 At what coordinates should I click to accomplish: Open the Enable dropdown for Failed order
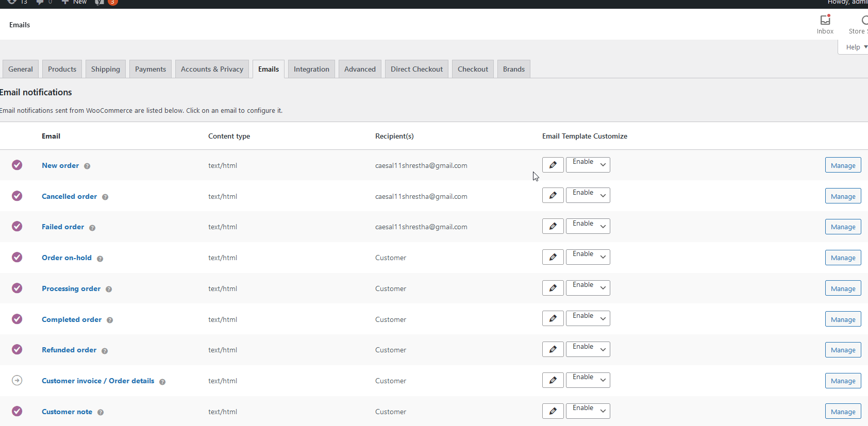588,226
